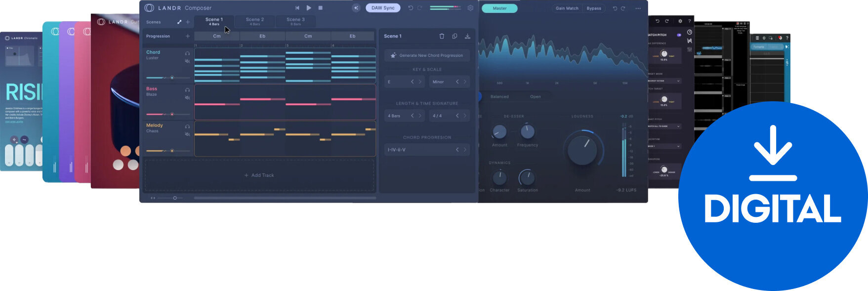Delete Scene 1 with trash icon
868x291 pixels.
point(442,36)
